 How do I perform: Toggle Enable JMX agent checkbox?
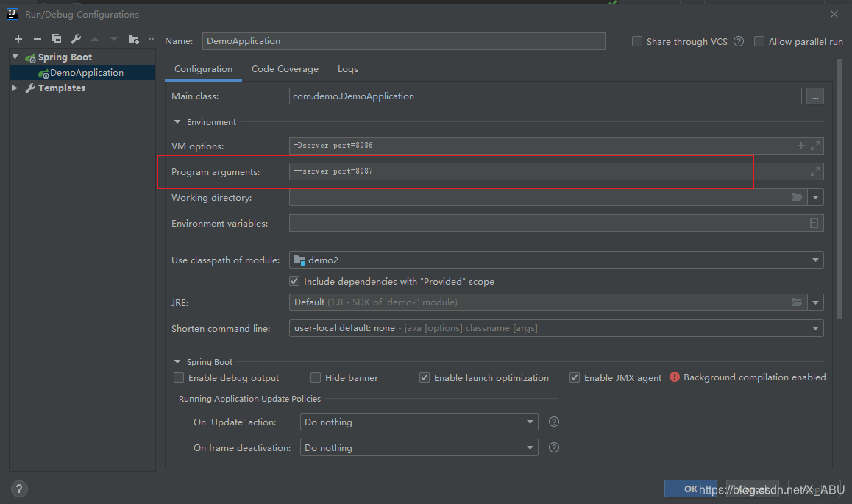click(575, 377)
